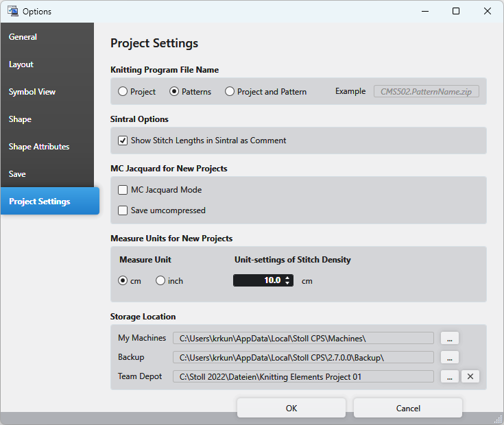Browse for Backup storage folder

point(449,357)
